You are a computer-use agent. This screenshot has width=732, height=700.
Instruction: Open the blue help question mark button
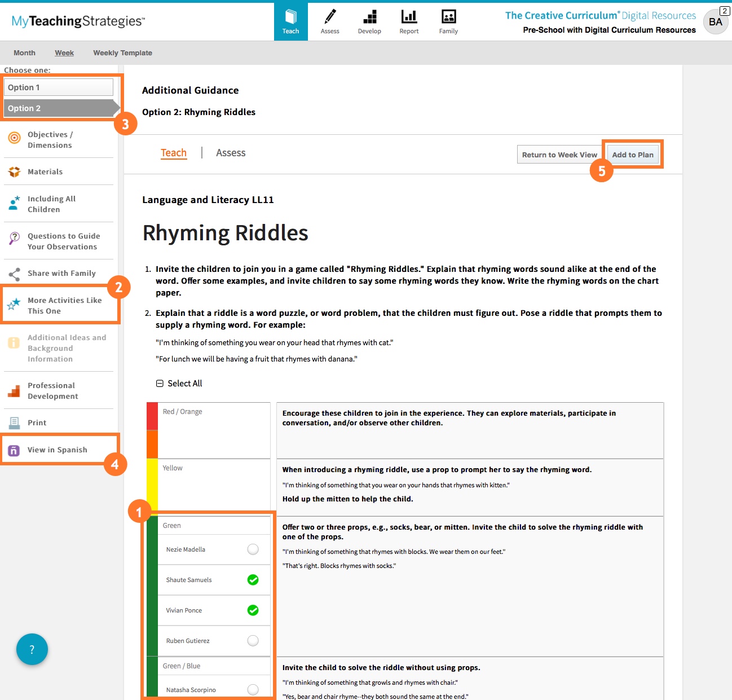coord(32,649)
